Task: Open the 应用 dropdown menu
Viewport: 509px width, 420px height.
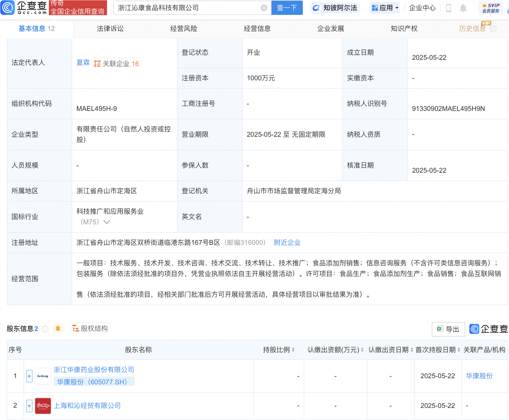Action: click(385, 8)
